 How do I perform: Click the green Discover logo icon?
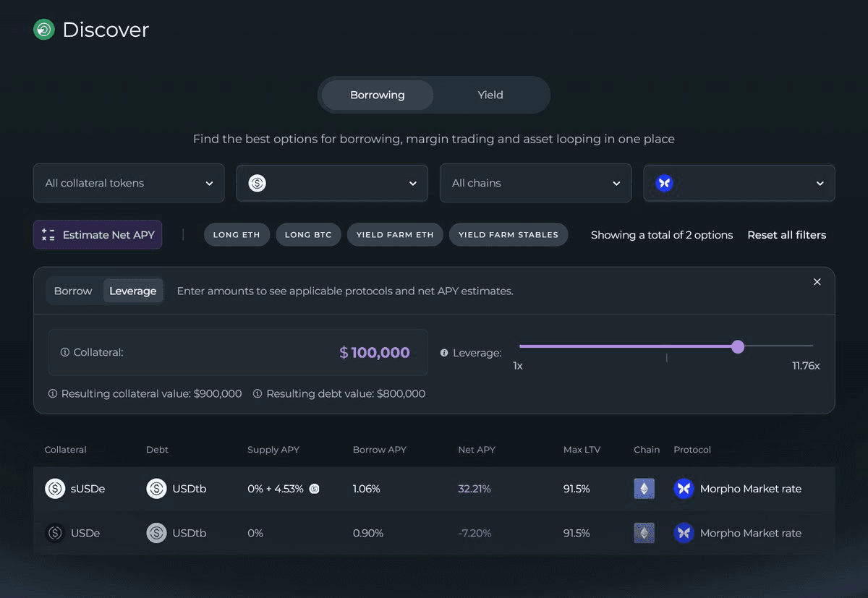click(44, 30)
